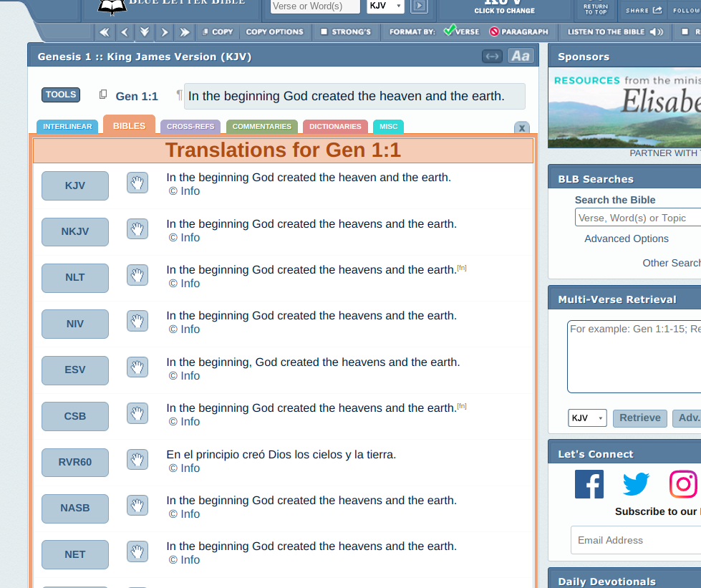
Task: Click the ESV translation button
Action: (75, 370)
